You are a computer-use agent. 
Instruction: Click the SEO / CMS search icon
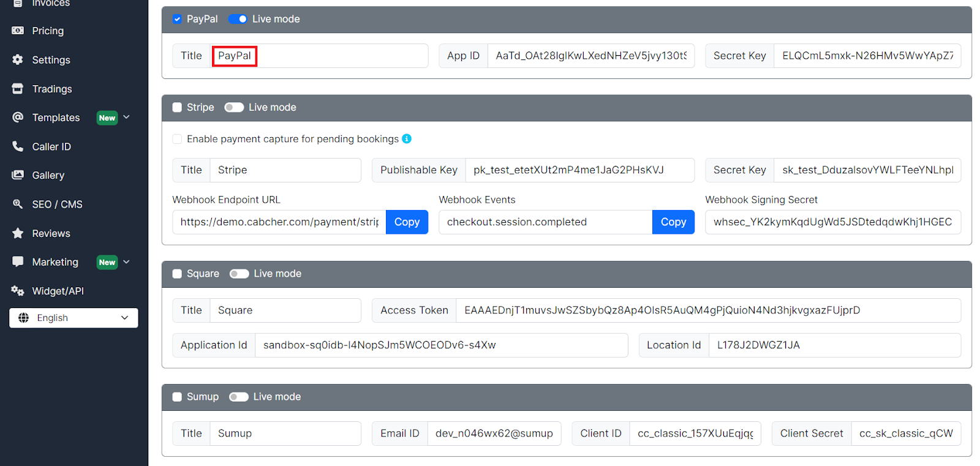18,204
